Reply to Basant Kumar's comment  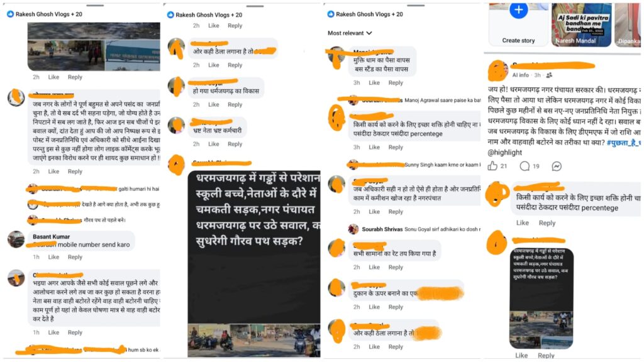point(75,257)
